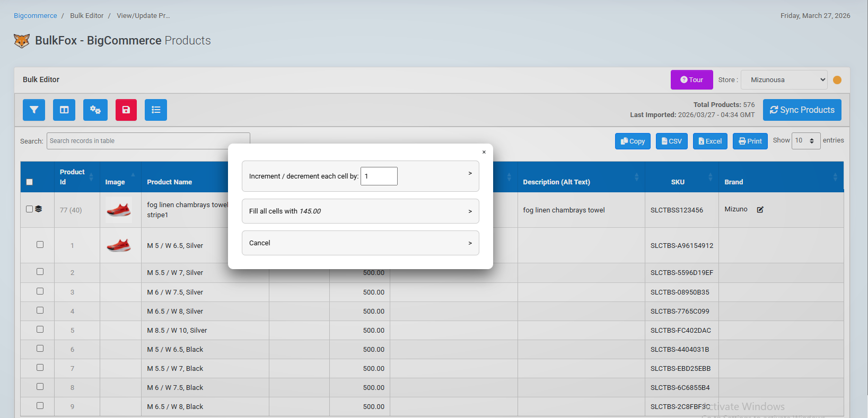The height and width of the screenshot is (418, 868).
Task: Click SKU cell SLCTBS-FC402DAC
Action: 681,331
